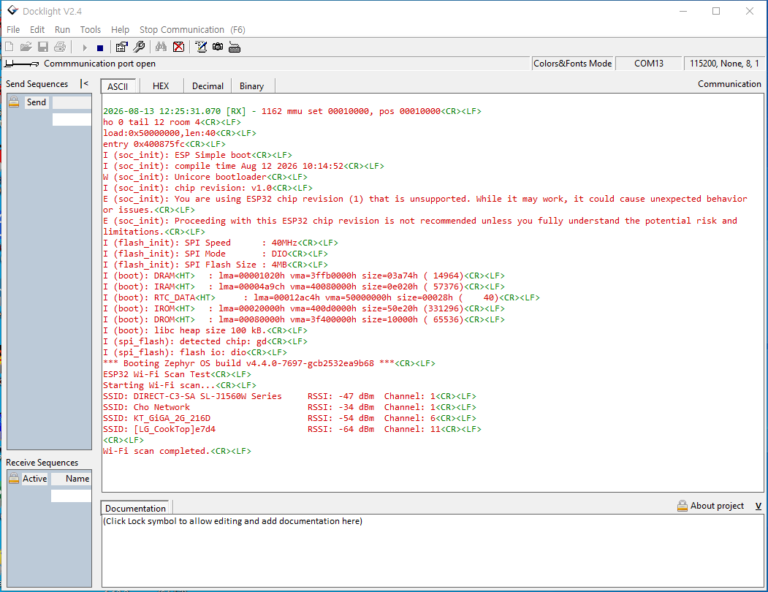The image size is (768, 592).
Task: Click the 'DIRECT-C3-SA SL-J1560W Series' SSID entry
Action: [208, 396]
